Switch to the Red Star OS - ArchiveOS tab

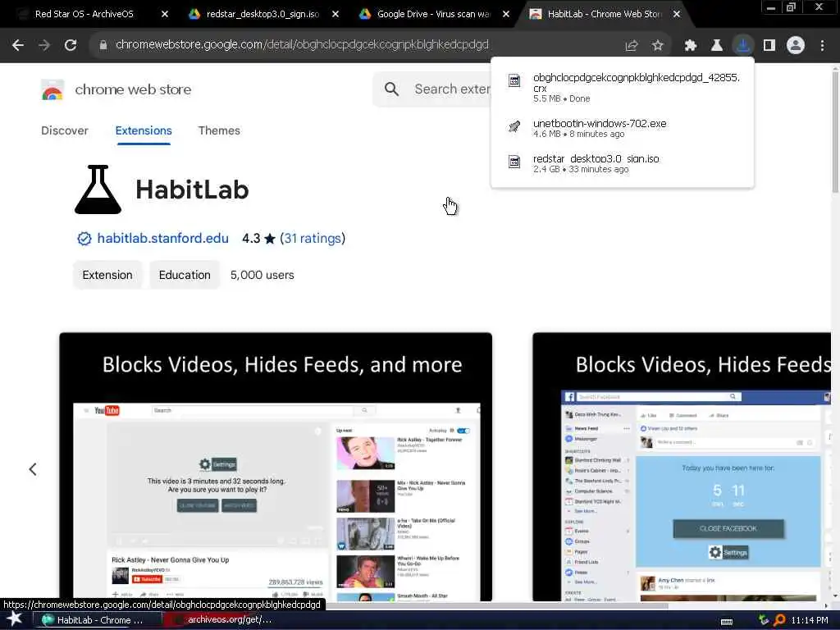point(84,14)
